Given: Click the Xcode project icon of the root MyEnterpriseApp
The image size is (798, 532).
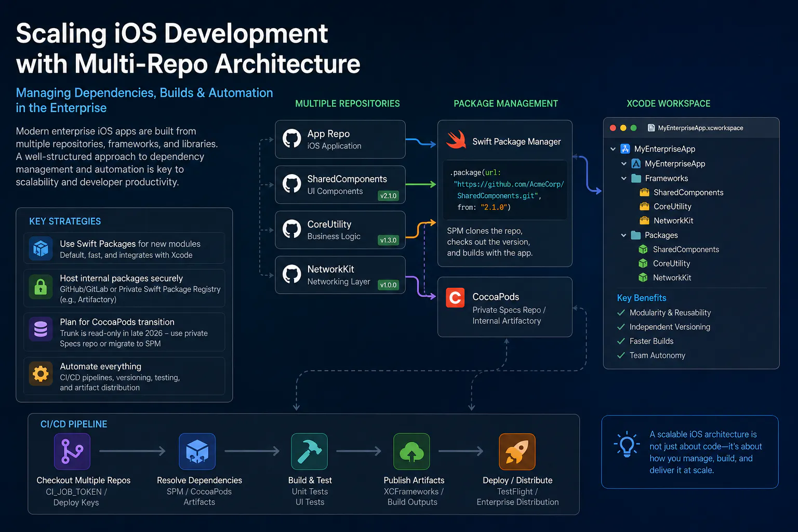Looking at the screenshot, I should 626,149.
